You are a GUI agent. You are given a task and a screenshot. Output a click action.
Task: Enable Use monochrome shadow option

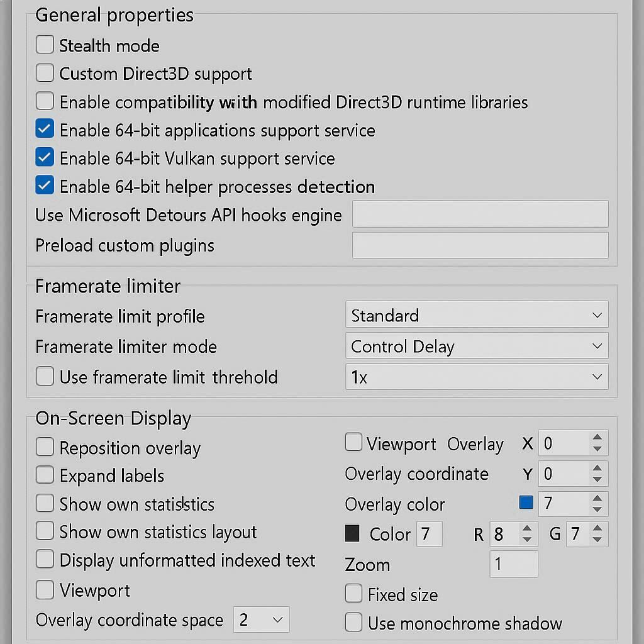tap(353, 623)
